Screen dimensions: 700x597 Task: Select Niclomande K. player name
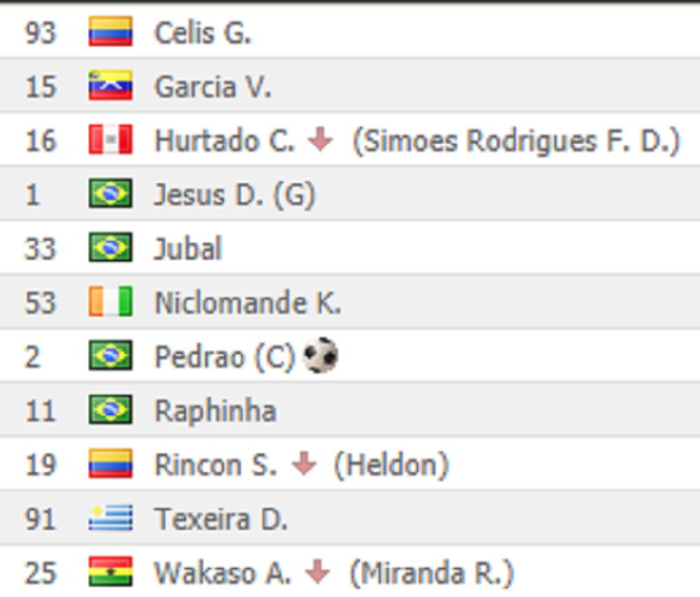[x=247, y=303]
